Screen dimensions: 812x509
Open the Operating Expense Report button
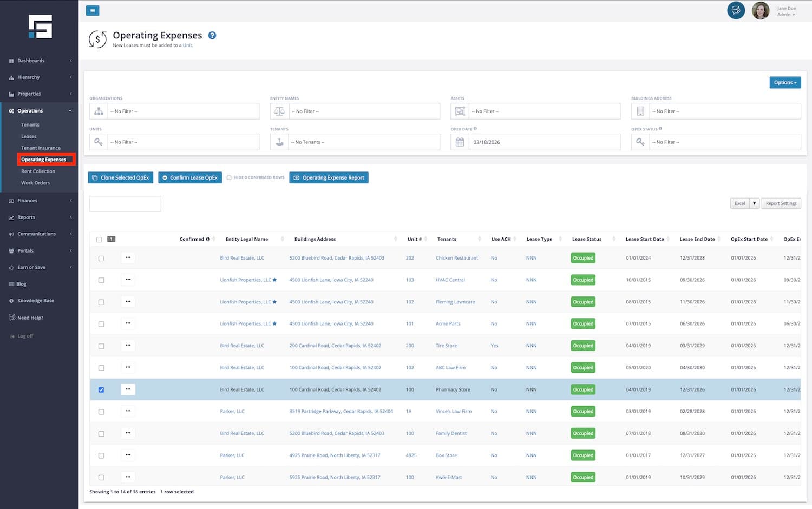329,178
